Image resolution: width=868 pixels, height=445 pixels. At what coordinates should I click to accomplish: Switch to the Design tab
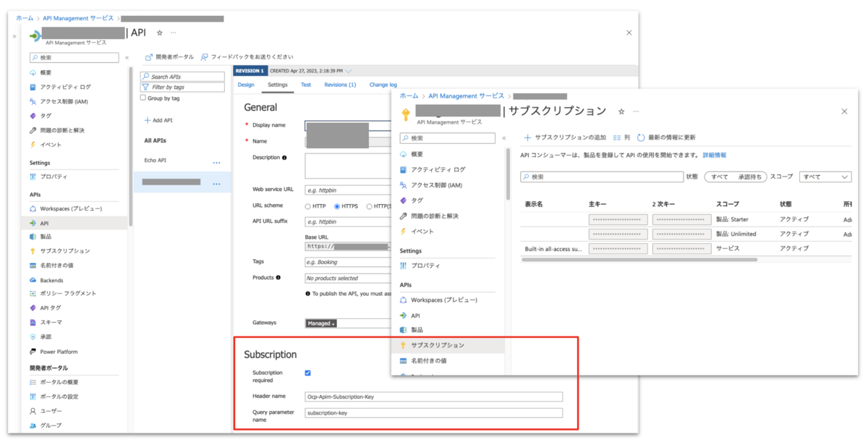tap(246, 85)
